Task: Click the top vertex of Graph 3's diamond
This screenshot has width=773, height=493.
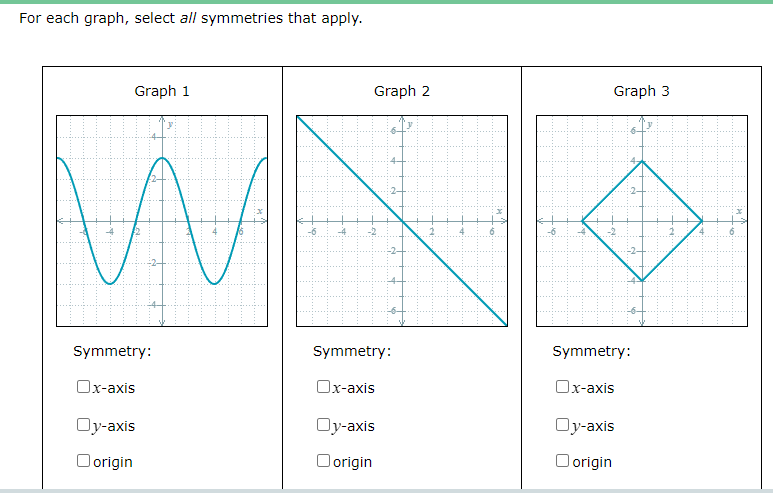Action: 642,161
